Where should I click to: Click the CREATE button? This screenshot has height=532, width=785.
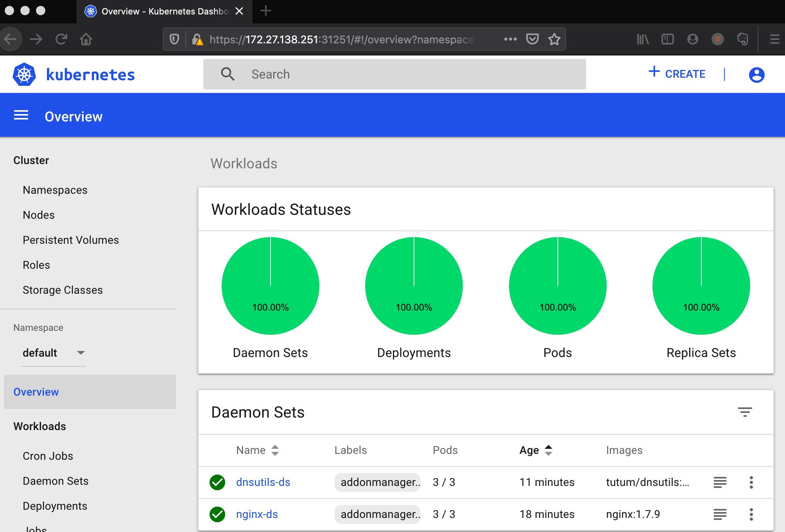pos(677,73)
